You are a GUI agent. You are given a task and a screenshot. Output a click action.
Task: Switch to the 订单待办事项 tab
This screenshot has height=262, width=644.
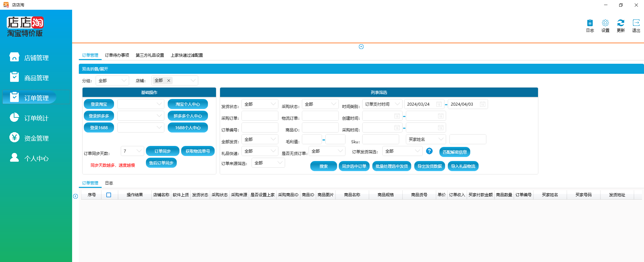pos(117,55)
